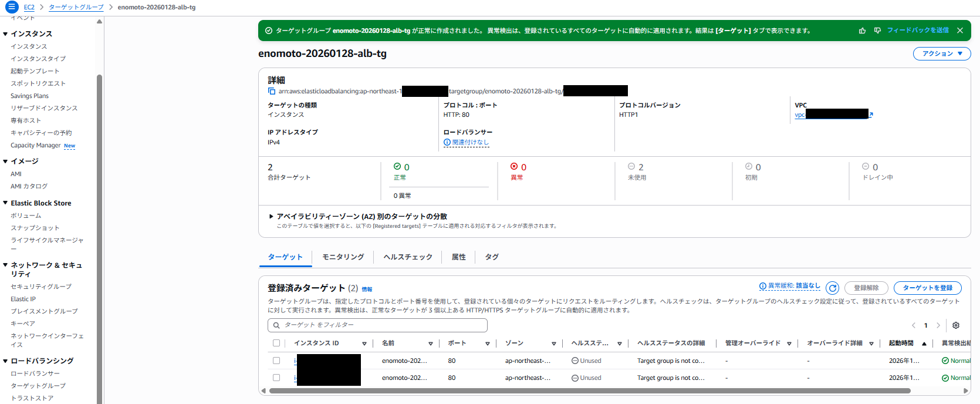Toggle the select-all targets checkbox
This screenshot has height=404, width=980.
tap(276, 343)
